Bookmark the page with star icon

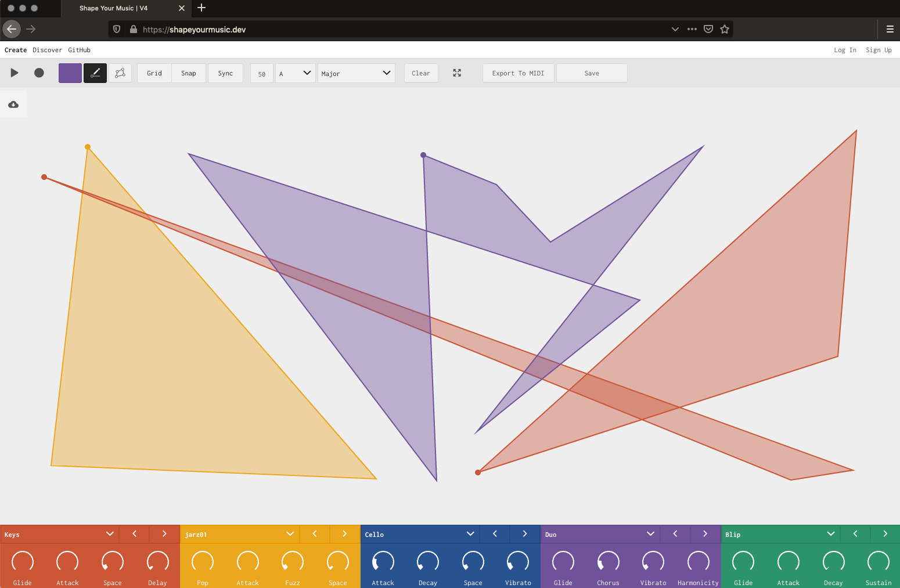pyautogui.click(x=725, y=29)
